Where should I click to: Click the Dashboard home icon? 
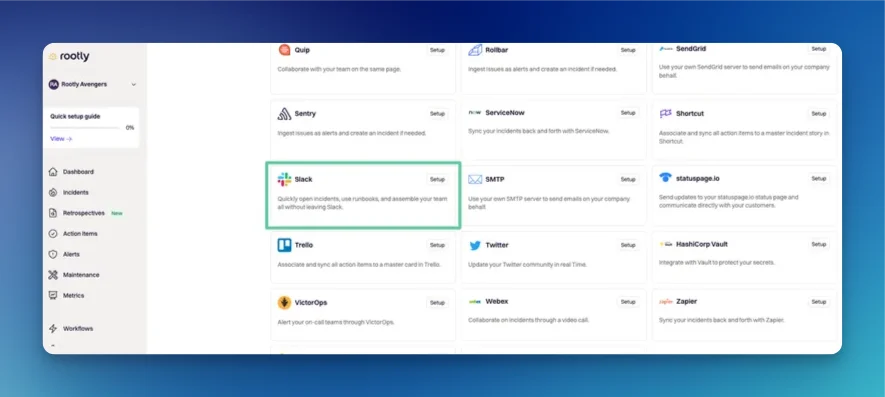[53, 172]
